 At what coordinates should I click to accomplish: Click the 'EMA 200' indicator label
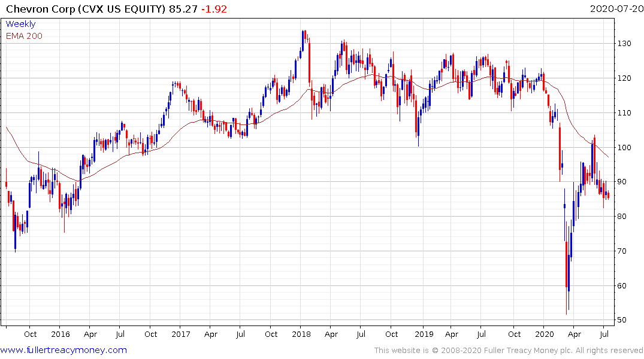24,36
